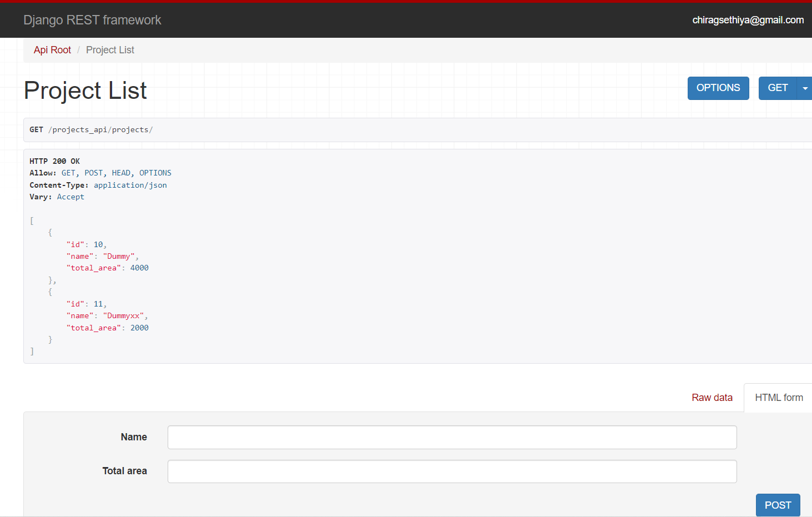
Task: Click the POST method in Allow header
Action: (x=93, y=173)
